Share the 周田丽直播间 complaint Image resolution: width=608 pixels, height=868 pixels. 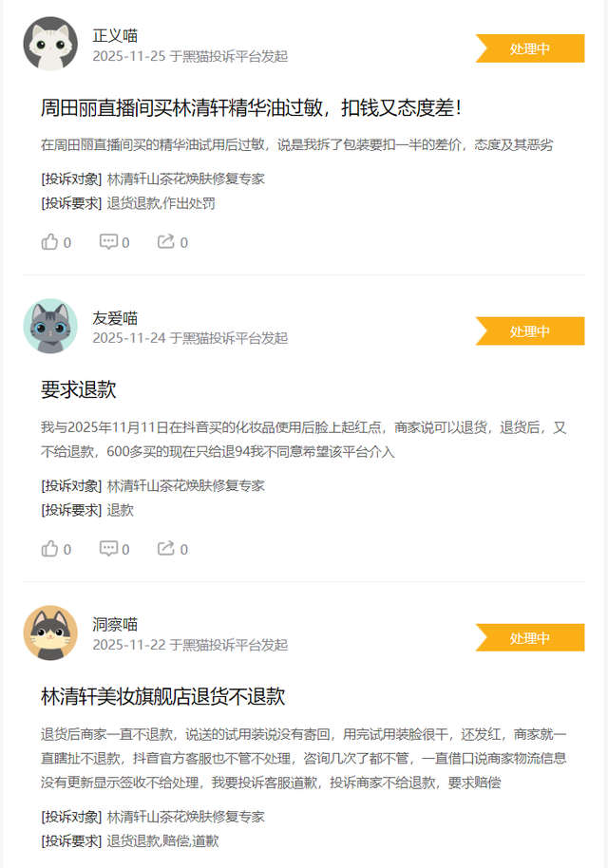173,242
